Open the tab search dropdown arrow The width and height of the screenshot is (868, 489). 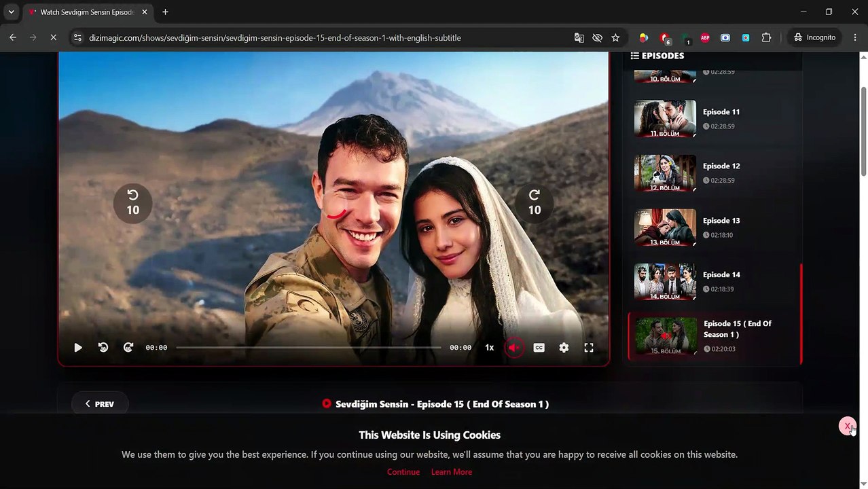pyautogui.click(x=11, y=12)
